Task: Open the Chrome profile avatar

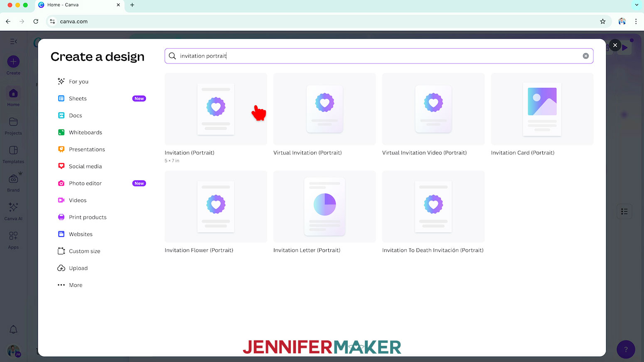Action: coord(622,22)
